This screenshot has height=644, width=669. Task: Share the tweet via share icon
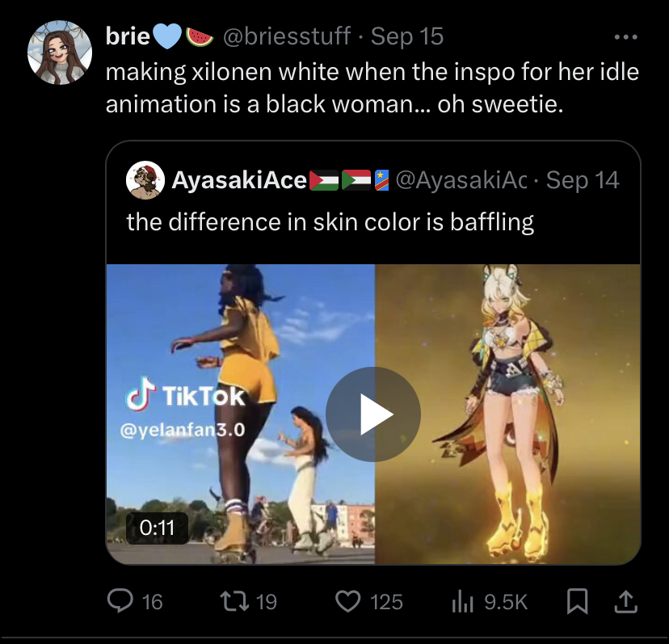(626, 600)
